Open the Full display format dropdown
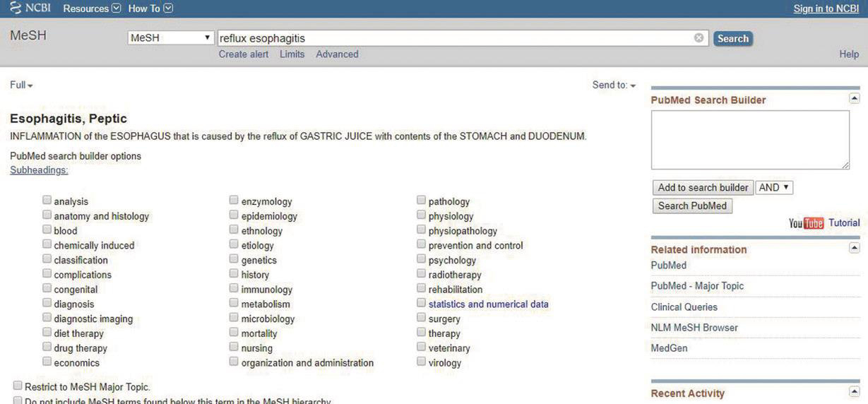 pos(21,85)
